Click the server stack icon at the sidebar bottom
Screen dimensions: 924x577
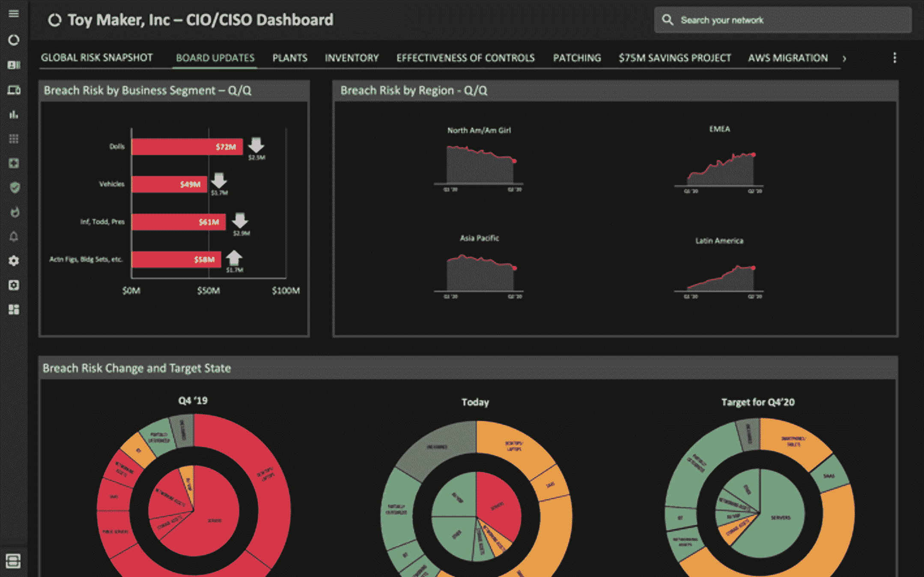click(x=13, y=561)
